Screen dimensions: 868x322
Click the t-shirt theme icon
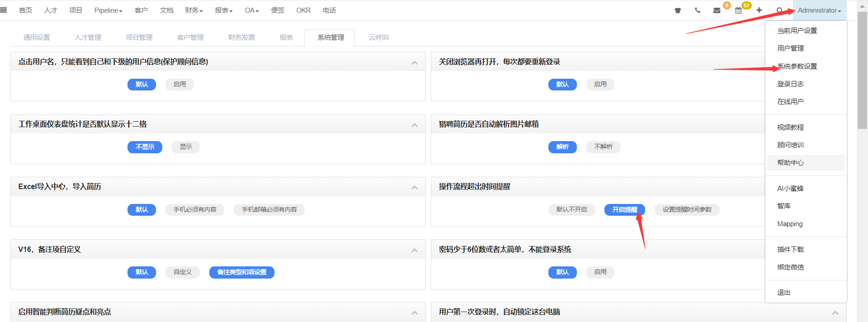click(678, 10)
